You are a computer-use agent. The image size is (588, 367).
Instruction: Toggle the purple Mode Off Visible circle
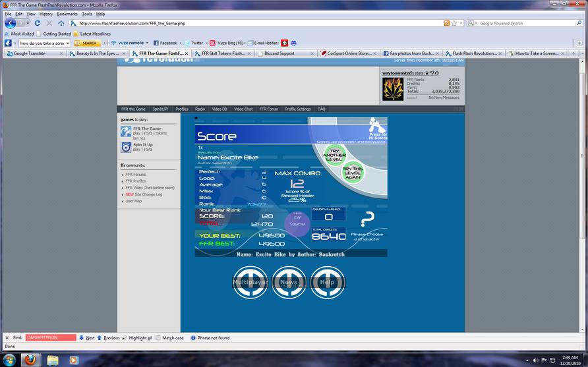coord(297,224)
